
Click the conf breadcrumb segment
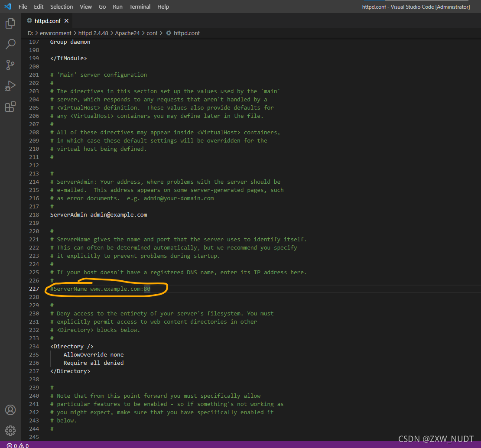click(152, 33)
